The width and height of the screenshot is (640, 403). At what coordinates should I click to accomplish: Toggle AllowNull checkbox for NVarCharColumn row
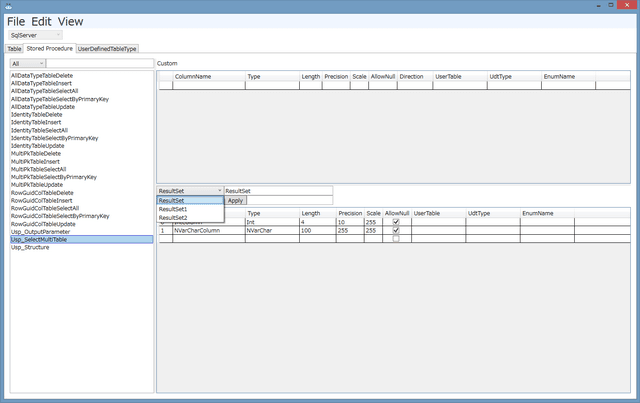pos(396,230)
